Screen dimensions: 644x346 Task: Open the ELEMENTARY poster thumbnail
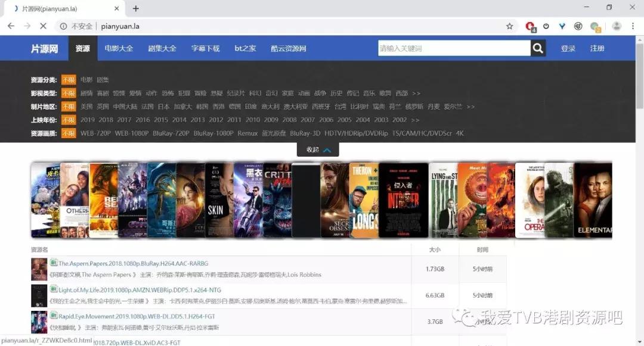[593, 200]
